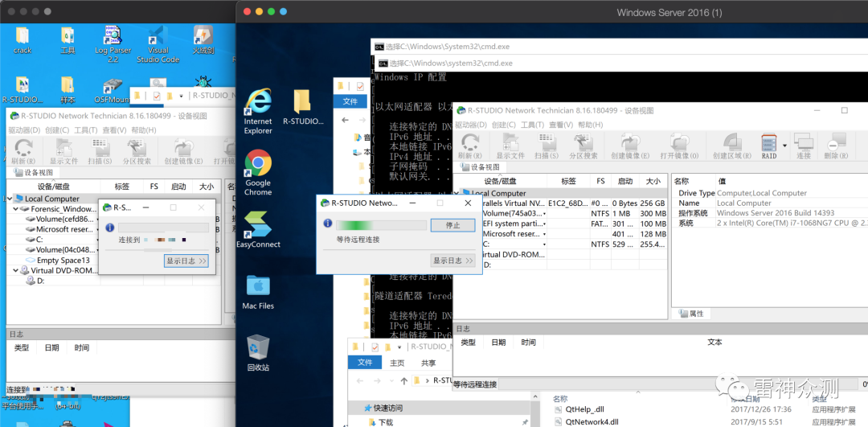Open 工具(T) menu in left-hand R-STUDIO window

[x=86, y=130]
